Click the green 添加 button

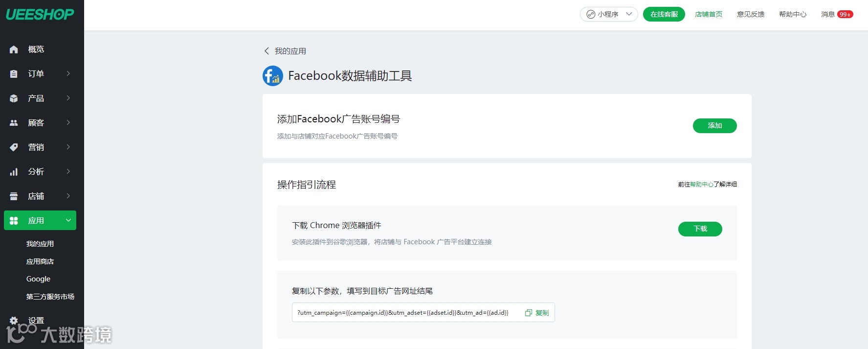714,126
